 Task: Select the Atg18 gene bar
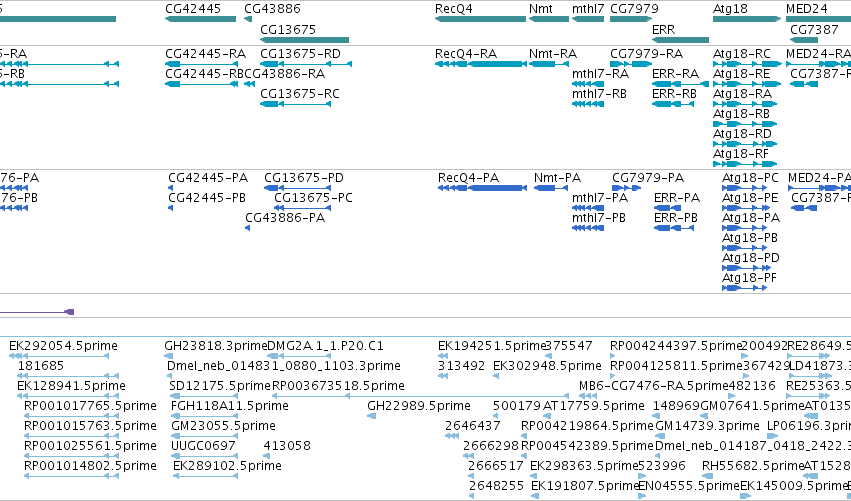747,19
